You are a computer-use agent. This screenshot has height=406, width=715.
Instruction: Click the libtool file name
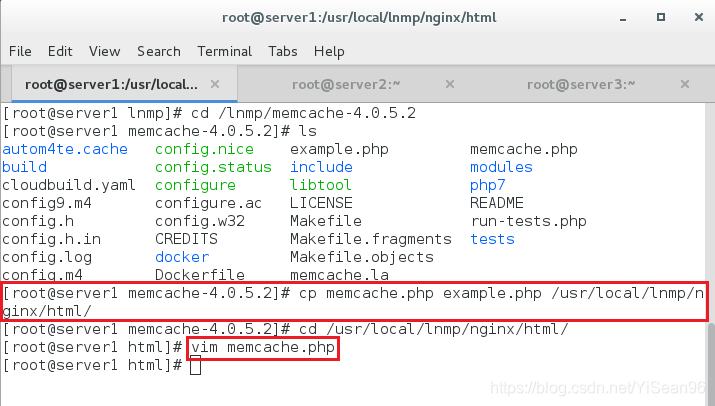click(x=321, y=185)
